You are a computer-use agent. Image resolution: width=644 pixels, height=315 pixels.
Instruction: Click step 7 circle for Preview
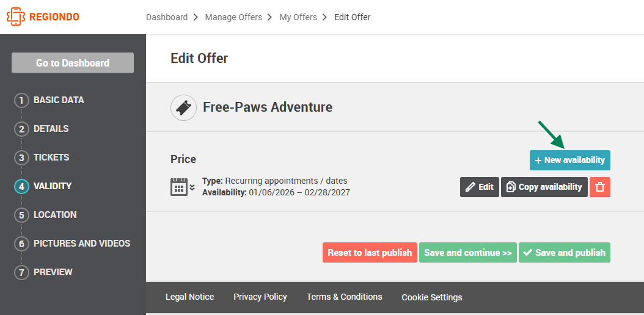[x=21, y=273]
